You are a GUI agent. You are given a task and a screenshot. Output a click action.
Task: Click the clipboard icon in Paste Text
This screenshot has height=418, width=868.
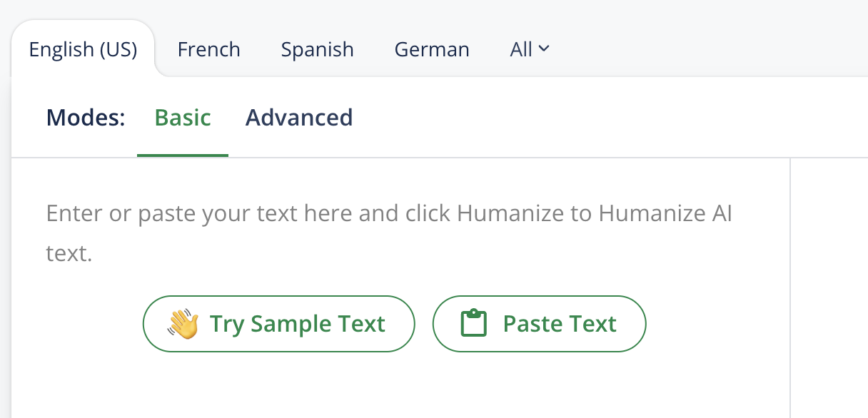[473, 324]
